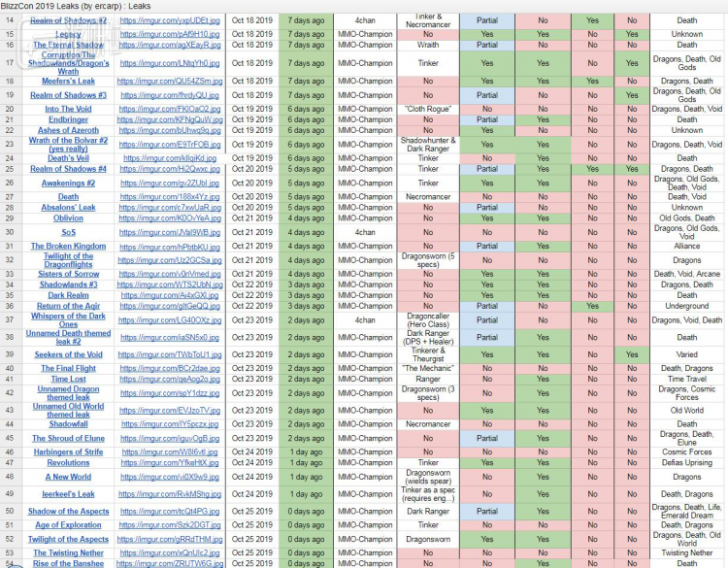Open the Shadowfall leak link

point(68,424)
